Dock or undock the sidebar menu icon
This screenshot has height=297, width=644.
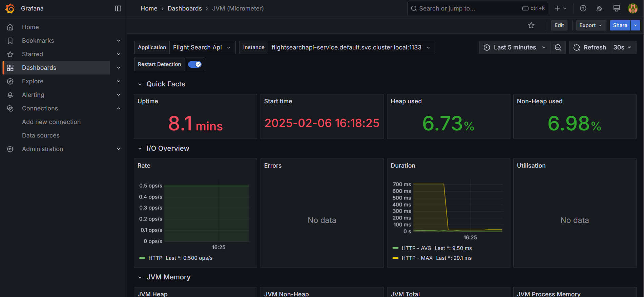click(118, 8)
